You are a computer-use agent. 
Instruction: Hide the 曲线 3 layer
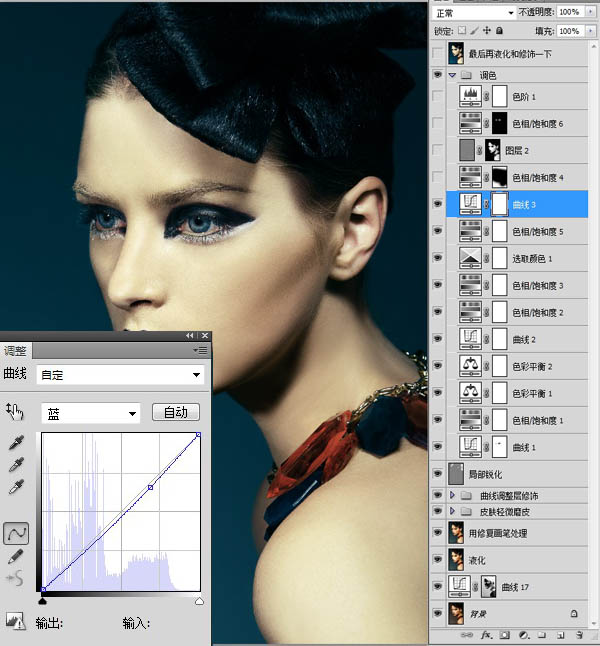point(438,204)
